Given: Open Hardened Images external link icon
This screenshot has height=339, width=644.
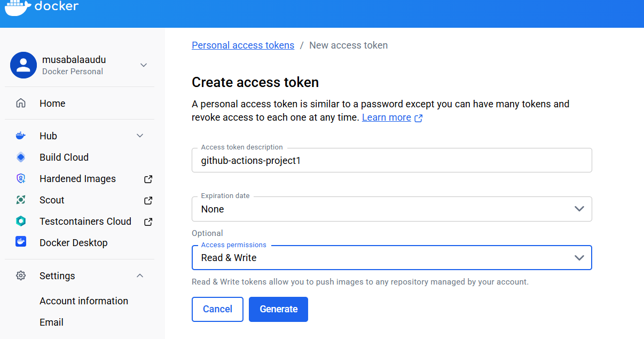Looking at the screenshot, I should (x=148, y=179).
